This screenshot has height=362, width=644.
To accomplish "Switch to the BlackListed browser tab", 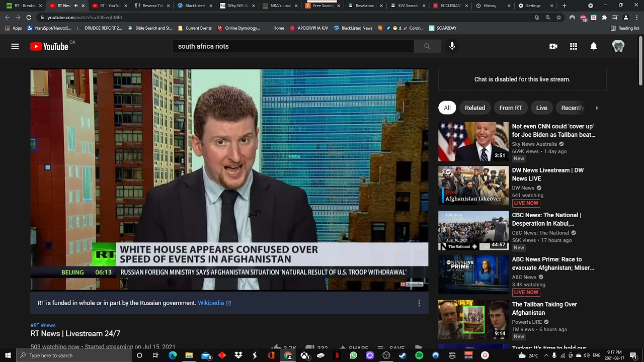I will point(194,6).
